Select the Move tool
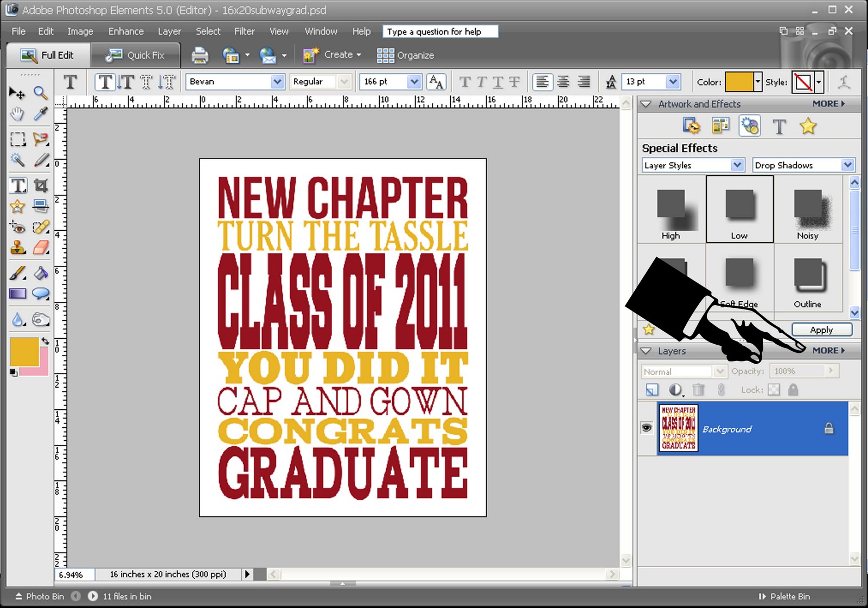This screenshot has width=868, height=608. point(17,93)
